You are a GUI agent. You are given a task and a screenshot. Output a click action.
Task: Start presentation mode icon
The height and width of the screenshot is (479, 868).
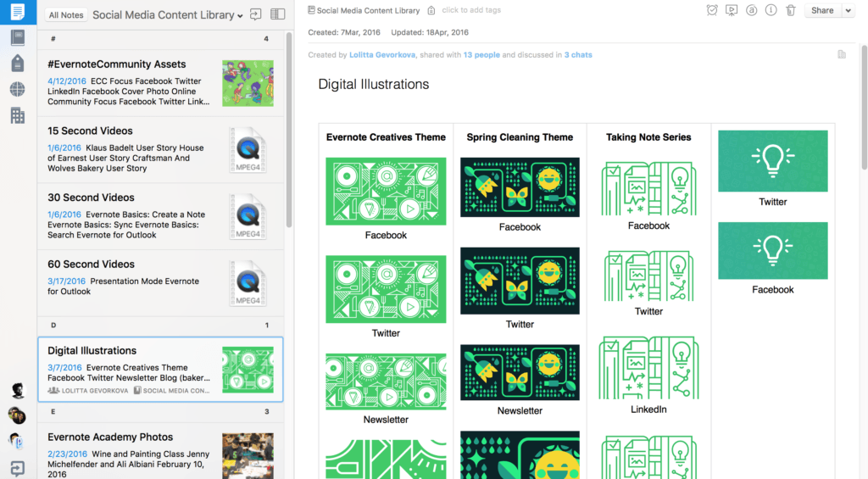tap(732, 10)
